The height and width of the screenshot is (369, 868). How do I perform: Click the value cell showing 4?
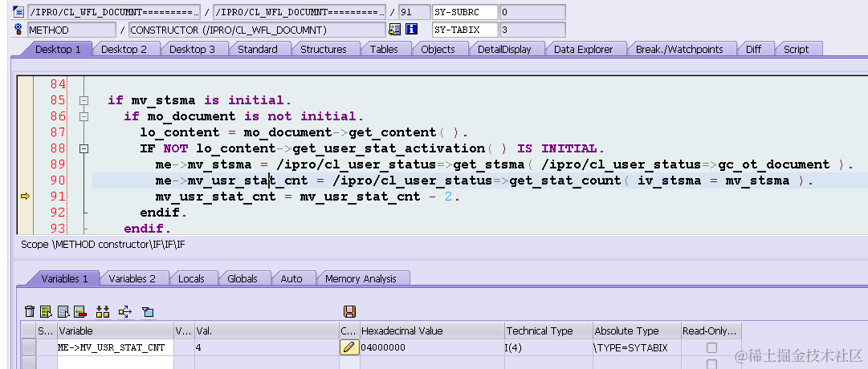pyautogui.click(x=267, y=347)
